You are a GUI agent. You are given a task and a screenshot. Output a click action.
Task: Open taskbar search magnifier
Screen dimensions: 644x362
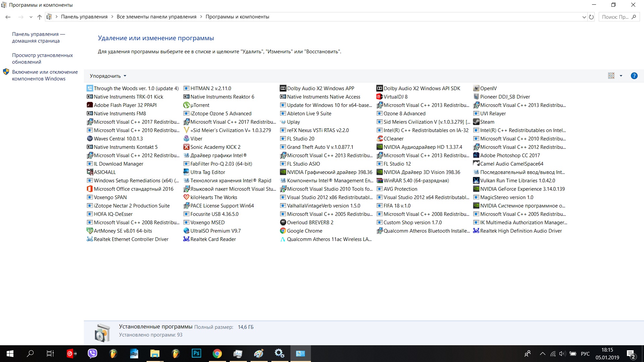click(x=31, y=354)
